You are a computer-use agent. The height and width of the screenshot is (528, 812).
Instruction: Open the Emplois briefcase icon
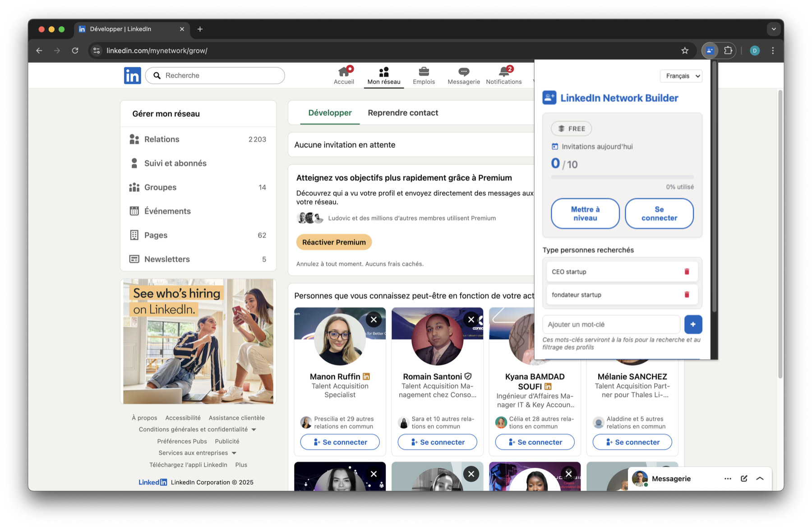coord(424,75)
